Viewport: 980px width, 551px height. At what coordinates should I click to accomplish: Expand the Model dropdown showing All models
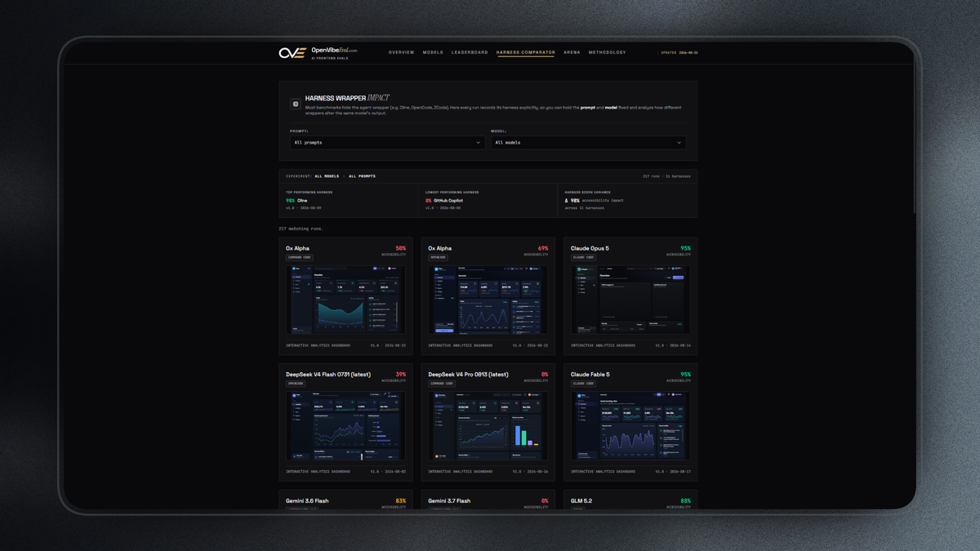(x=588, y=142)
